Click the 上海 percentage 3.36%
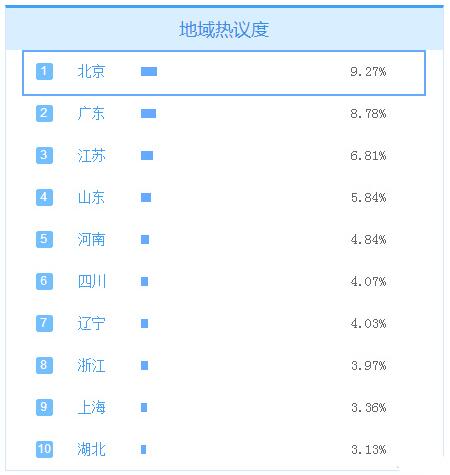 click(369, 407)
